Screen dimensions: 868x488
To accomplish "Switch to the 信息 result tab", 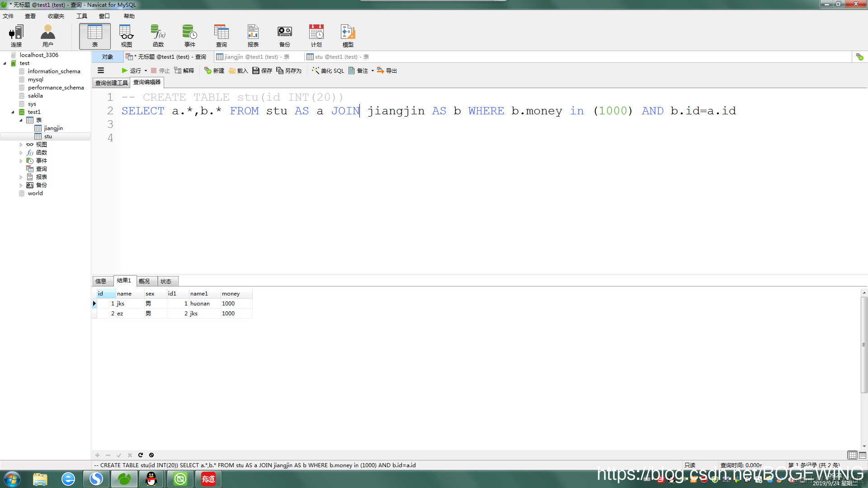I will tap(101, 281).
